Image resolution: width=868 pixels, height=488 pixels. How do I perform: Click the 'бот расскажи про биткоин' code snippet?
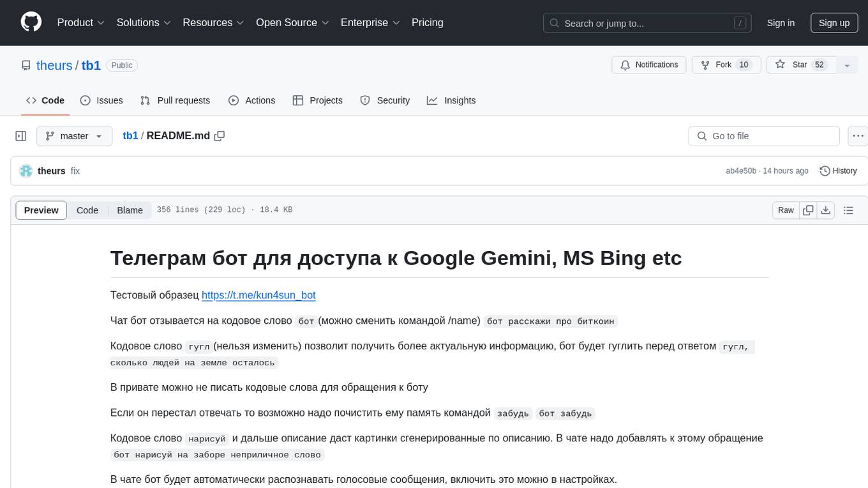551,321
